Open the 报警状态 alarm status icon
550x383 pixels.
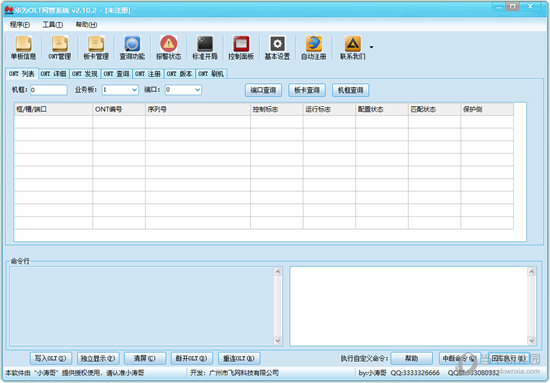(x=169, y=48)
